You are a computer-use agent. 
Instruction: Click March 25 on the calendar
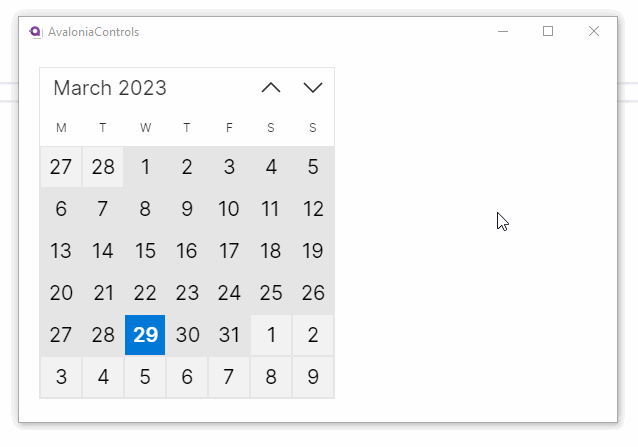coord(271,293)
